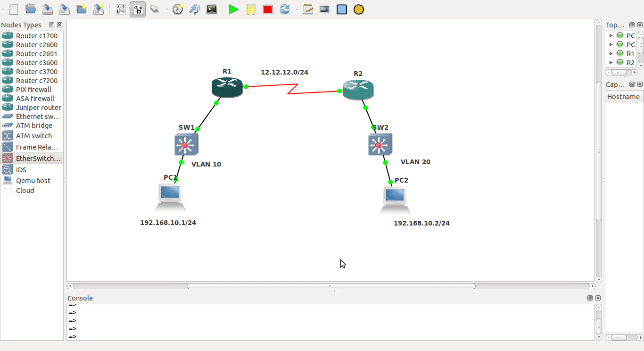
Task: Float the Console panel
Action: [590, 298]
